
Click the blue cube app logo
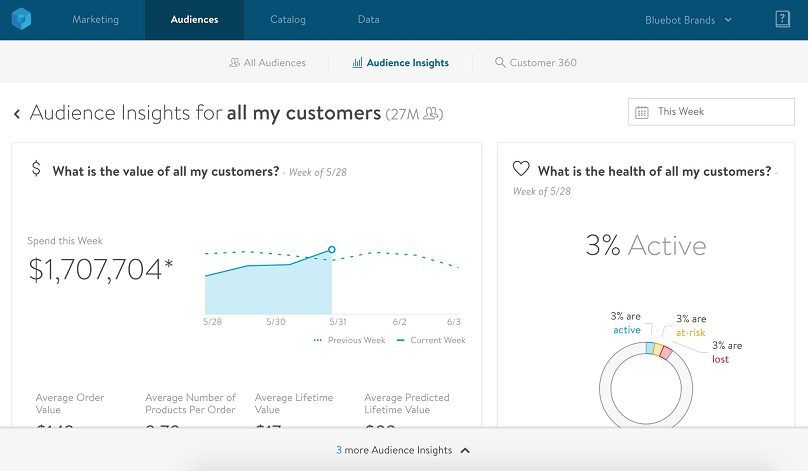tap(23, 20)
